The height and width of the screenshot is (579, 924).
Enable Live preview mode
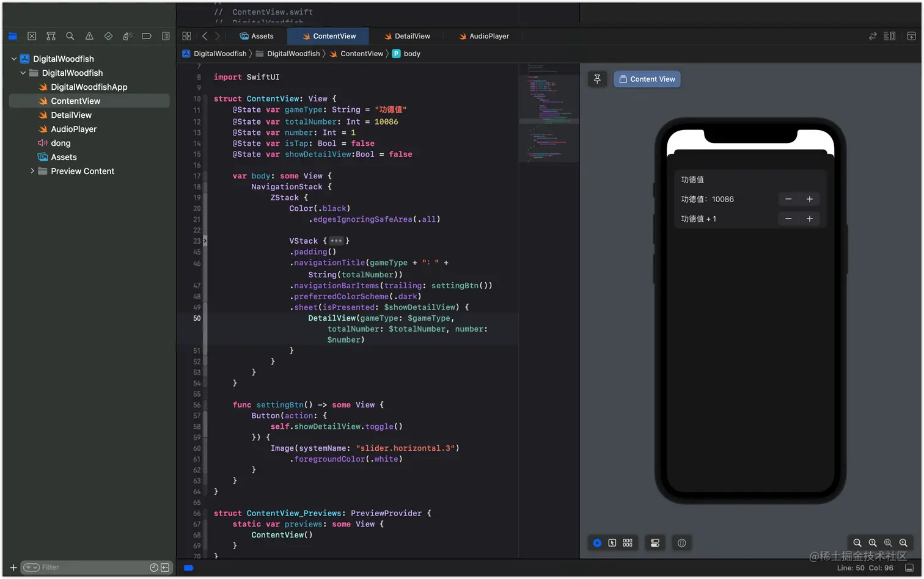pyautogui.click(x=597, y=543)
